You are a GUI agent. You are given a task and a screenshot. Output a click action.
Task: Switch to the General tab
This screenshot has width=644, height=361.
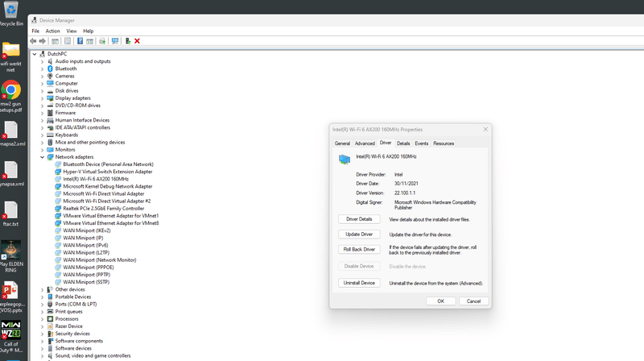342,143
